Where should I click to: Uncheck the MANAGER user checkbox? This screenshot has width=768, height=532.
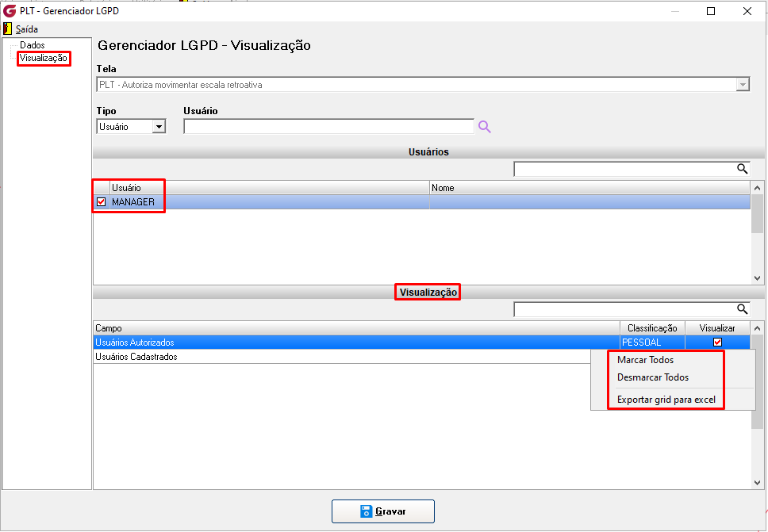(102, 201)
